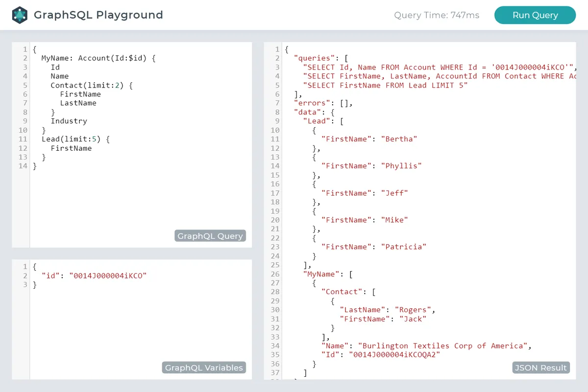Click the "Name": "Burlington Textiles Corp of America" line

click(426, 346)
